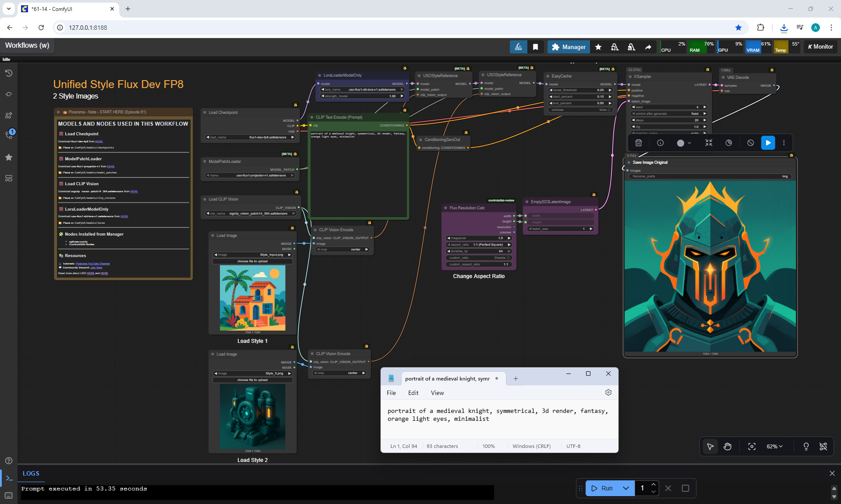Open Notepad settings gear

pos(608,392)
